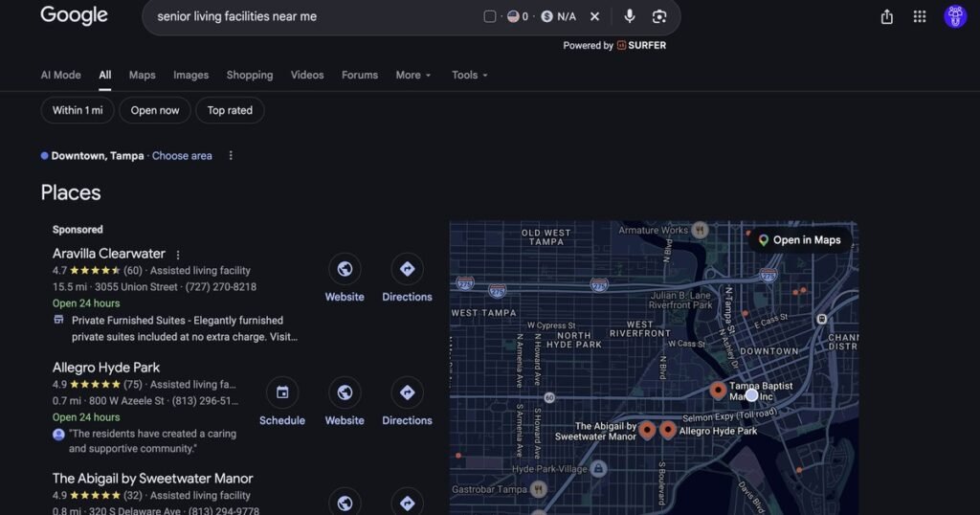Viewport: 980px width, 515px height.
Task: Open Aravilla Clearwater listing title
Action: click(x=109, y=254)
